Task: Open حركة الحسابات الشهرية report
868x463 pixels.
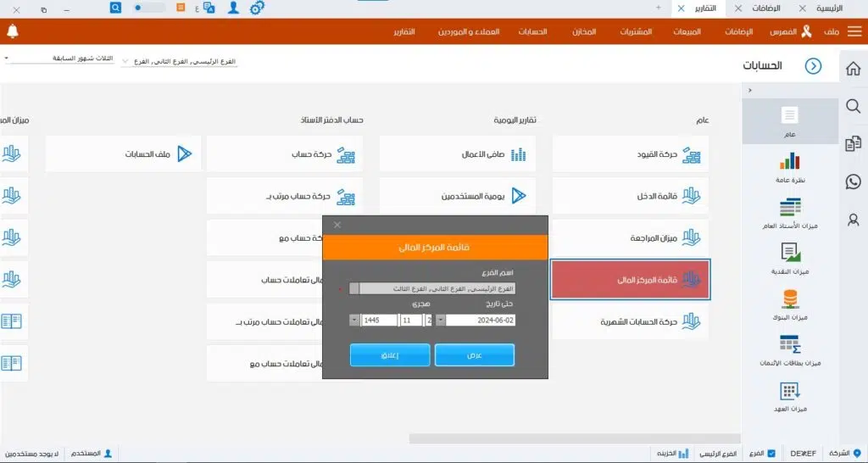Action: pyautogui.click(x=630, y=321)
